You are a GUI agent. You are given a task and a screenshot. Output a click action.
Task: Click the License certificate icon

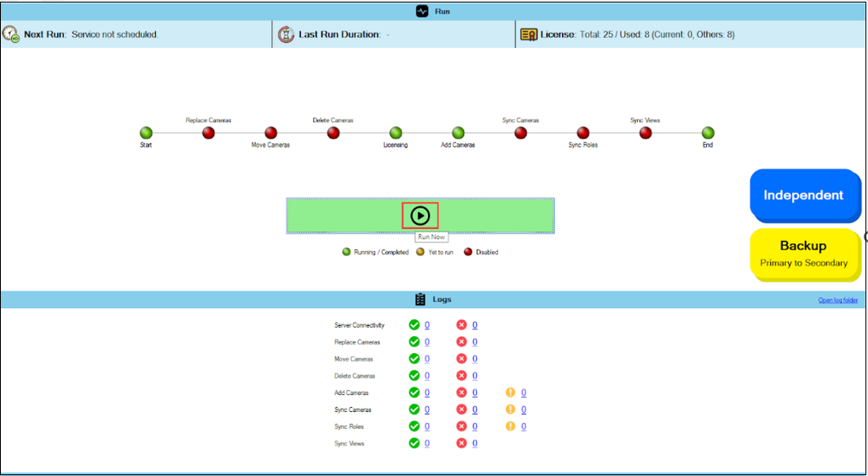528,35
